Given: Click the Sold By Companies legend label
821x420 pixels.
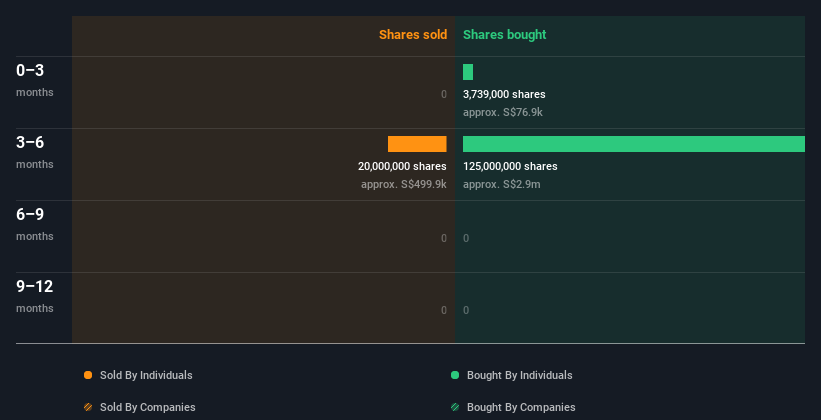Looking at the screenshot, I should coord(148,407).
